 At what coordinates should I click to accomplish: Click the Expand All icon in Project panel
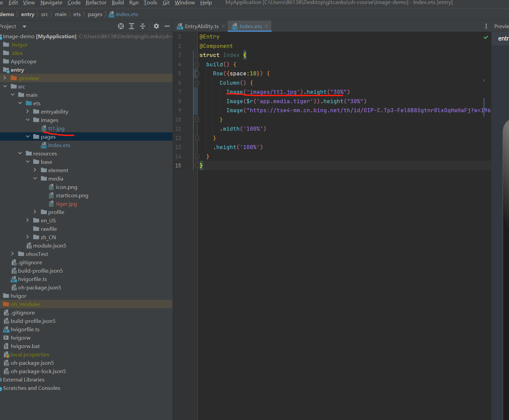click(x=132, y=26)
